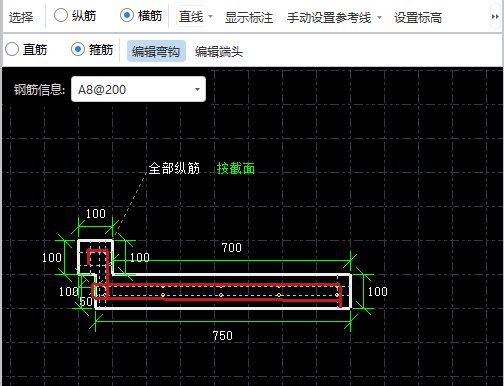This screenshot has width=504, height=386.
Task: Click the green 按截面 label
Action: (x=236, y=168)
